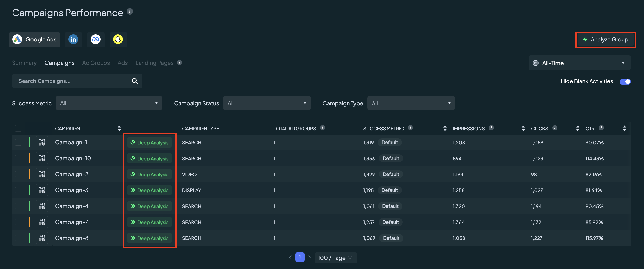The width and height of the screenshot is (644, 269).
Task: Switch to the Snapchat platform tab
Action: [x=118, y=39]
